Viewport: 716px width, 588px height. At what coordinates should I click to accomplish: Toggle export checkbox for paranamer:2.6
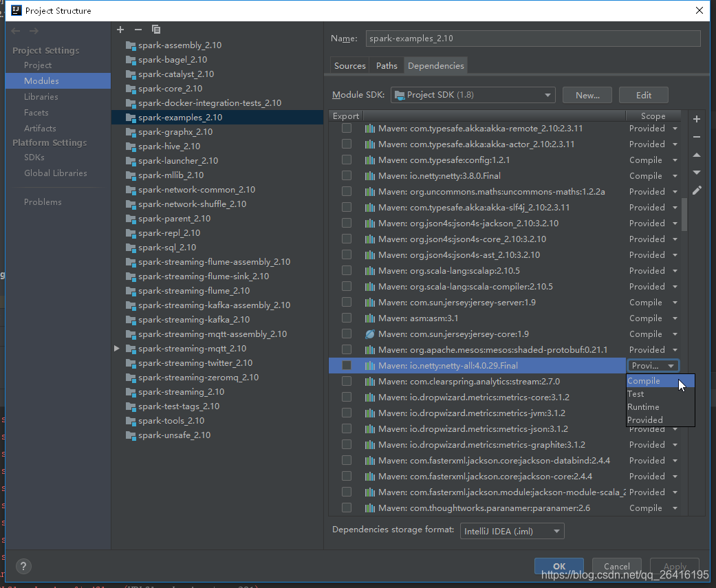[347, 508]
